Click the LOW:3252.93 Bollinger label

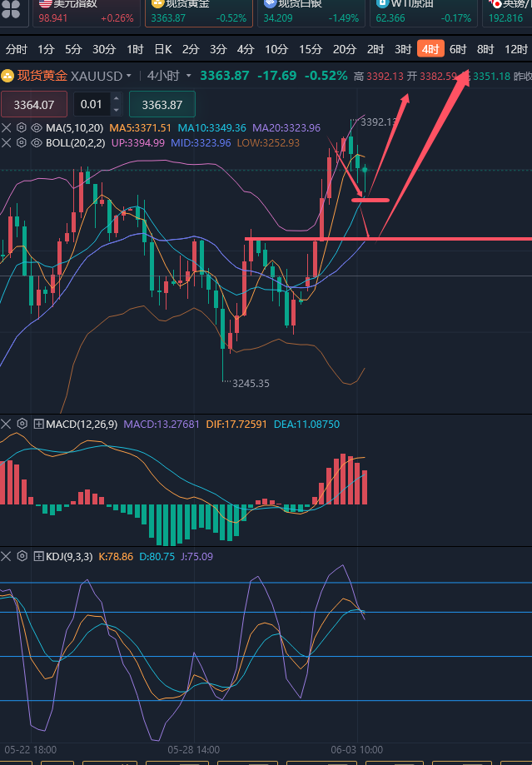click(x=268, y=143)
